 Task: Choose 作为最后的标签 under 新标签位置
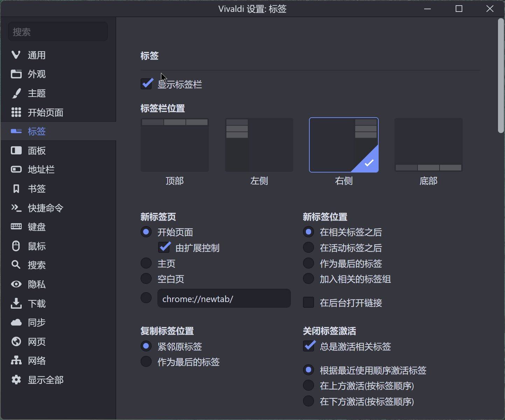click(308, 263)
